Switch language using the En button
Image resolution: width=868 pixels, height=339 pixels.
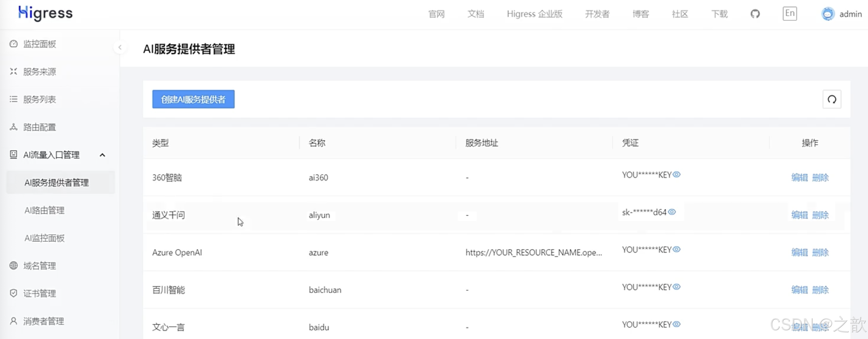click(x=790, y=14)
